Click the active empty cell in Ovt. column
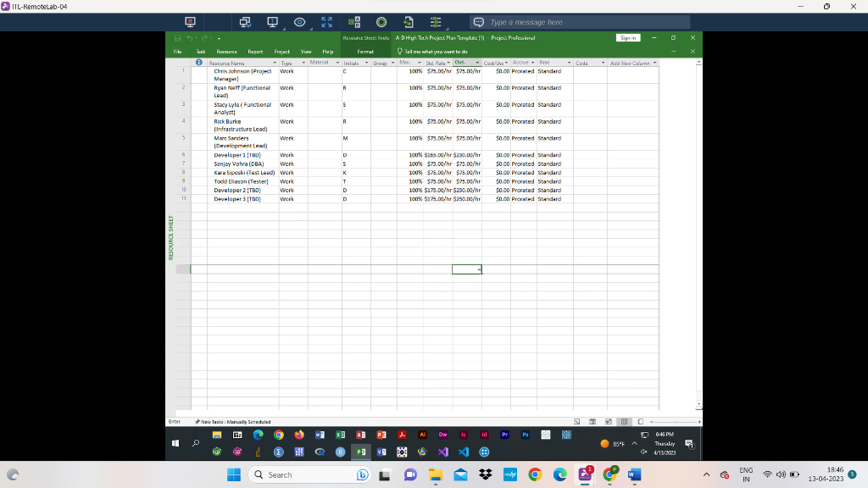 click(467, 269)
